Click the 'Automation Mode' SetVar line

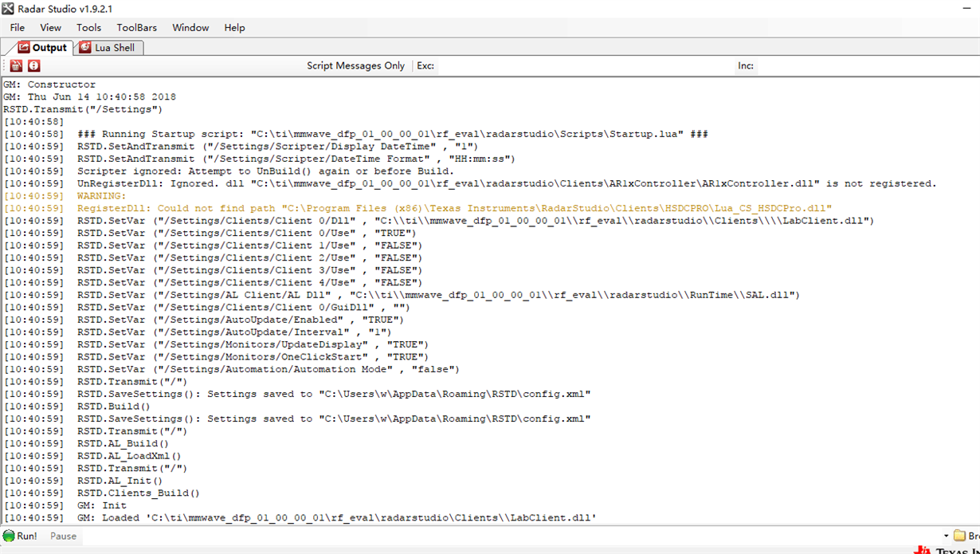232,369
